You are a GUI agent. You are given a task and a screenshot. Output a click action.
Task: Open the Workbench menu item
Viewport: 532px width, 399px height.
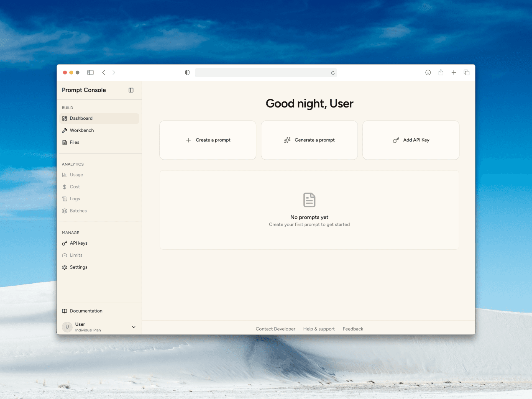click(81, 130)
